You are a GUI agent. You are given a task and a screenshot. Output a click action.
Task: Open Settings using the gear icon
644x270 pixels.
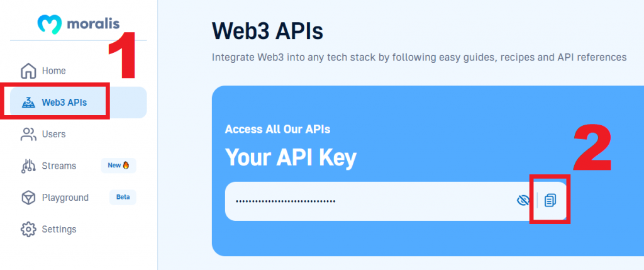pos(28,229)
